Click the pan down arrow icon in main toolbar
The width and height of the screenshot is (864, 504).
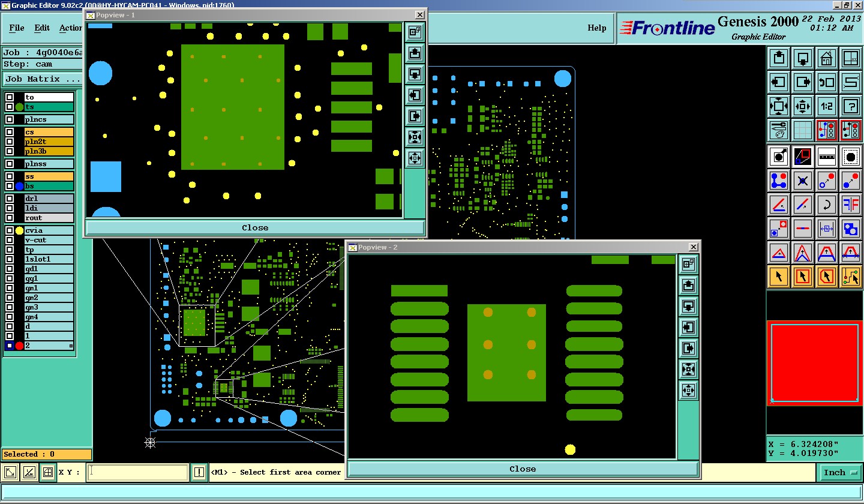point(803,58)
